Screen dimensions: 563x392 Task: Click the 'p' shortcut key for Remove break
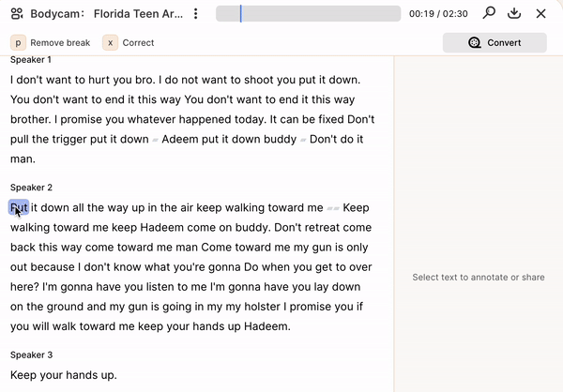(x=18, y=43)
